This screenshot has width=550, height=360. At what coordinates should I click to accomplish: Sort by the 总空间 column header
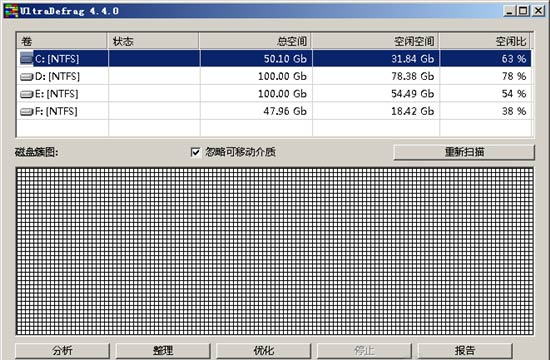coord(255,41)
